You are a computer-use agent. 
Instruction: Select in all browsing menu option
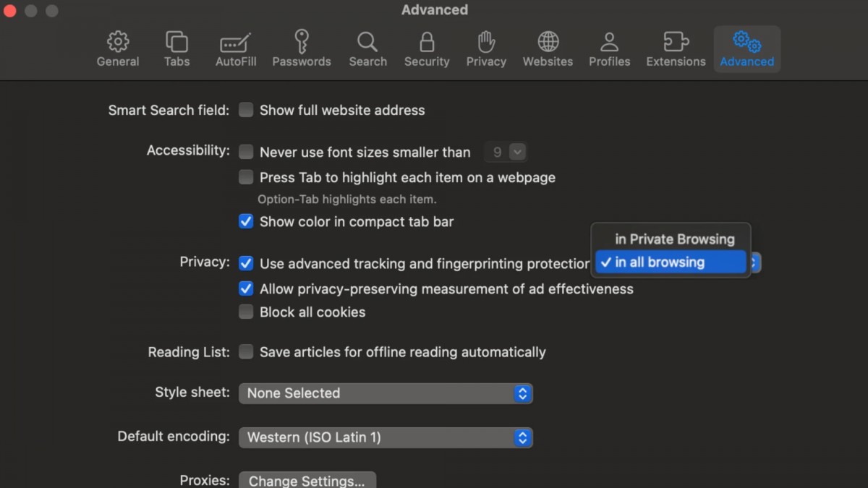tap(671, 262)
